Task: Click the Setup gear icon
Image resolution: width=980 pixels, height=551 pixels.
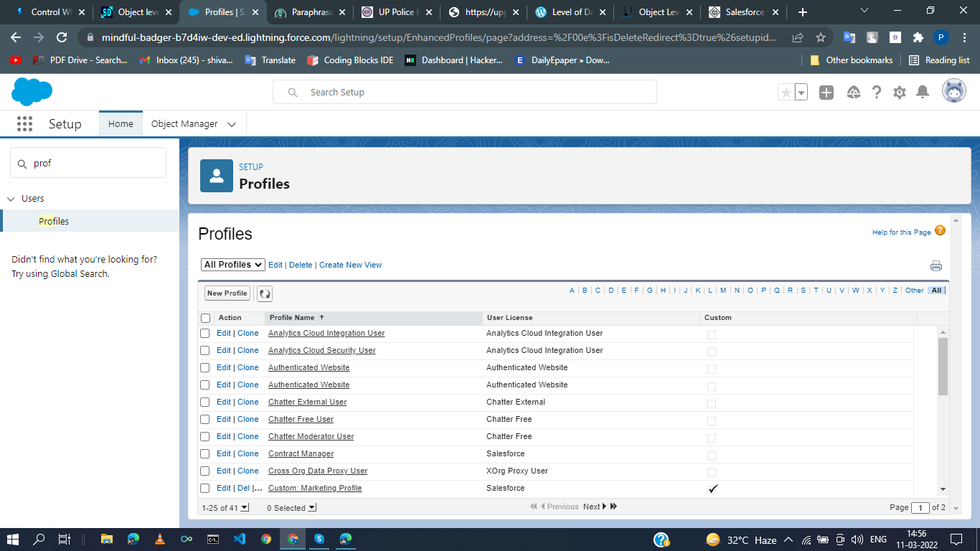Action: [x=900, y=93]
